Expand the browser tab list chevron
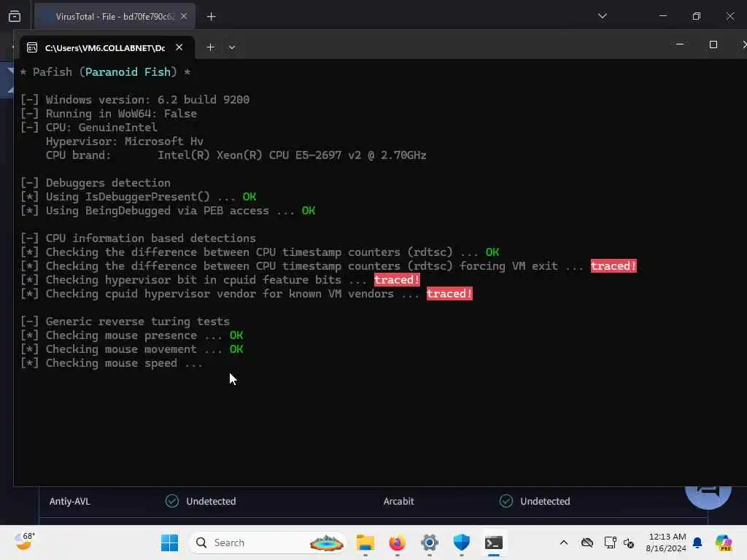The width and height of the screenshot is (747, 560). point(602,16)
